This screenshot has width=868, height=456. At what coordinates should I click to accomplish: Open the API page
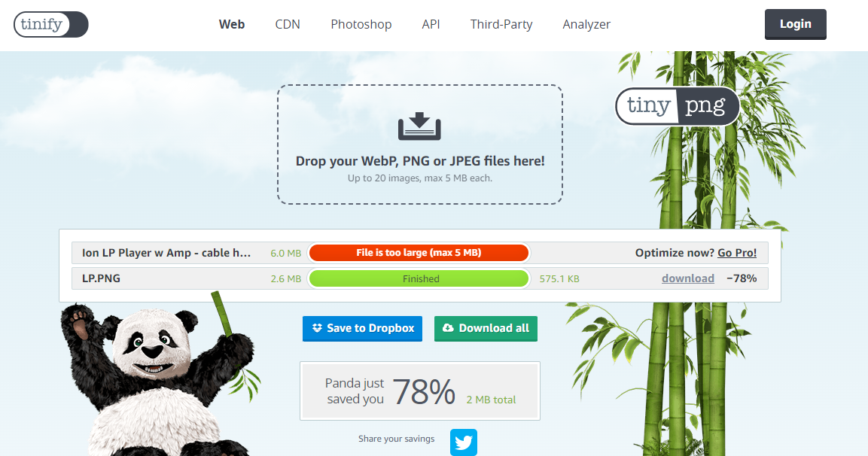coord(431,24)
